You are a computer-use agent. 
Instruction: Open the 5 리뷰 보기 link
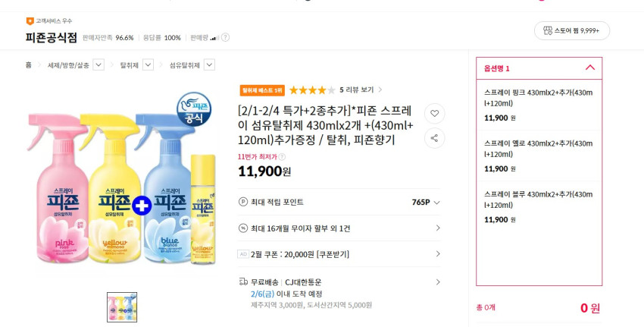point(360,90)
